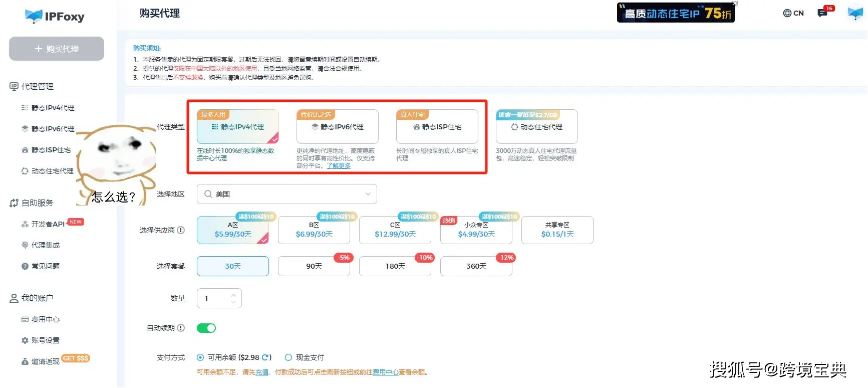Select A区 $5.99/30天 supplier
Viewport: 868px width, 388px height.
233,230
